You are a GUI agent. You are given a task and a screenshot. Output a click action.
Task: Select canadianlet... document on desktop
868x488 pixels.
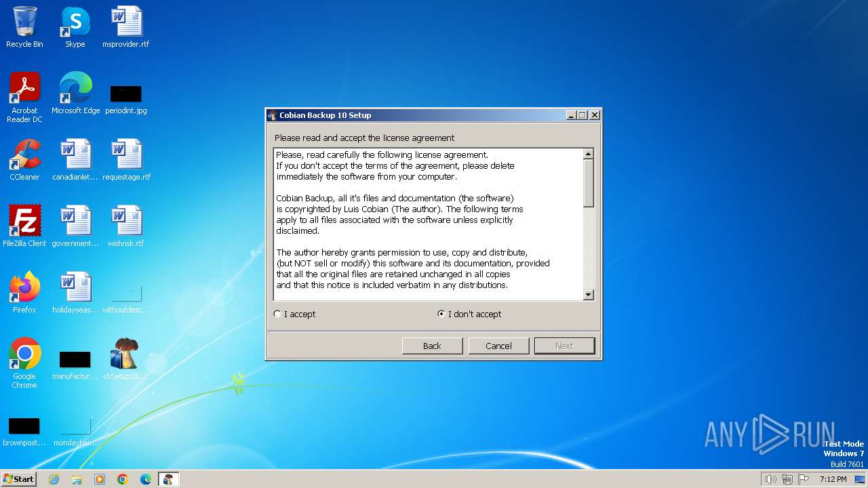pyautogui.click(x=75, y=160)
